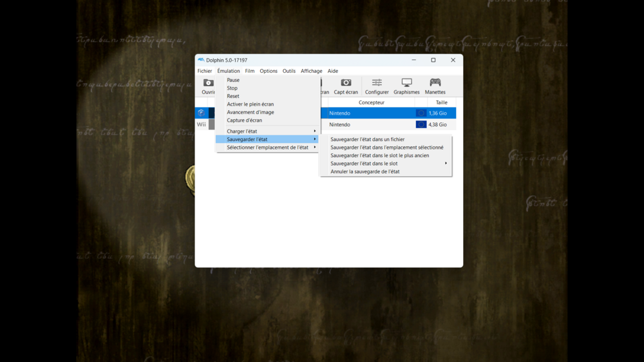The width and height of the screenshot is (644, 362).
Task: Click the Capt écran camera icon
Action: (x=346, y=83)
